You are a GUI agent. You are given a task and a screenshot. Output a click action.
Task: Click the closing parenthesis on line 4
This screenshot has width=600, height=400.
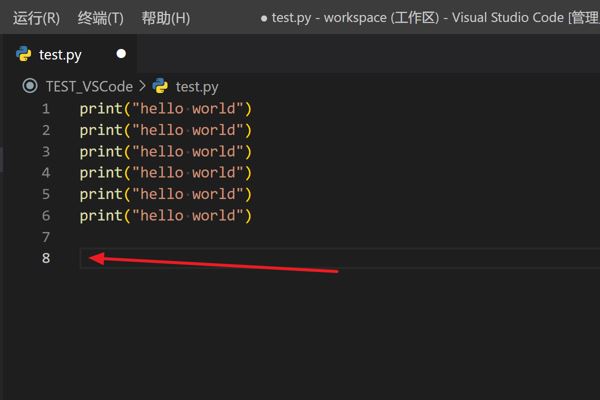pos(248,173)
